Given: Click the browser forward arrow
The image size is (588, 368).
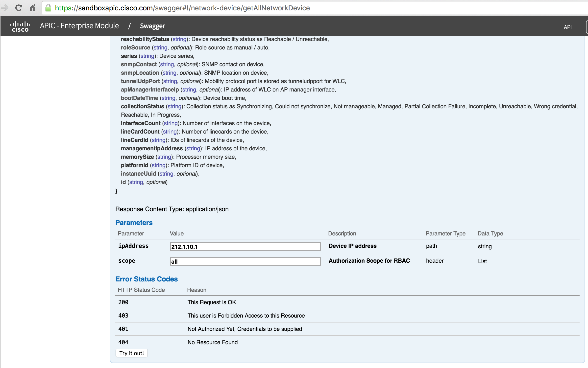Looking at the screenshot, I should (x=4, y=8).
